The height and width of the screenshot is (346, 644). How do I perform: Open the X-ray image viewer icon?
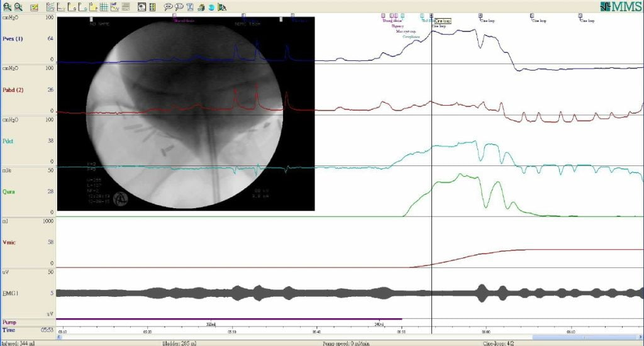tap(142, 7)
